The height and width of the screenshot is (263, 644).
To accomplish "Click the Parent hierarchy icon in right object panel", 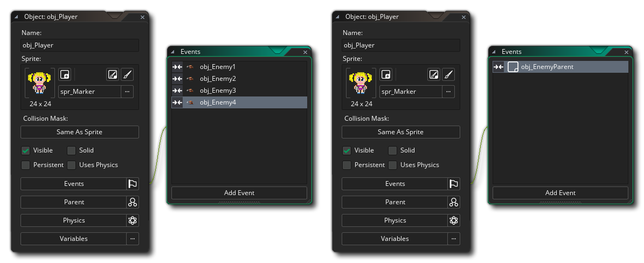I will [454, 202].
